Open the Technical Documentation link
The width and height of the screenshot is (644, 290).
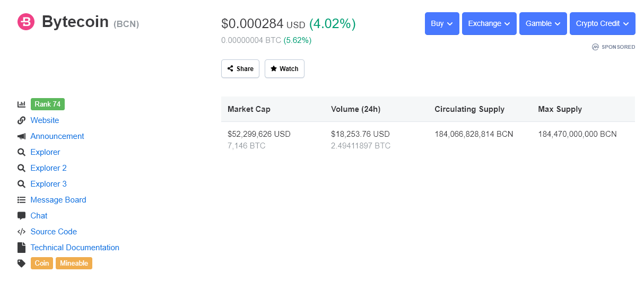[75, 248]
